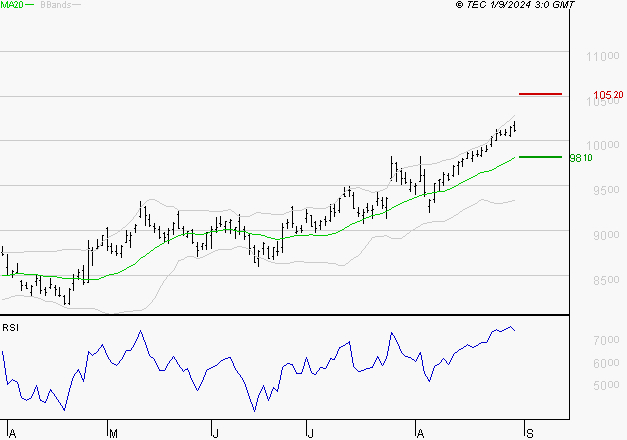Click the 11000 price axis label
627x440 pixels.
[x=603, y=56]
